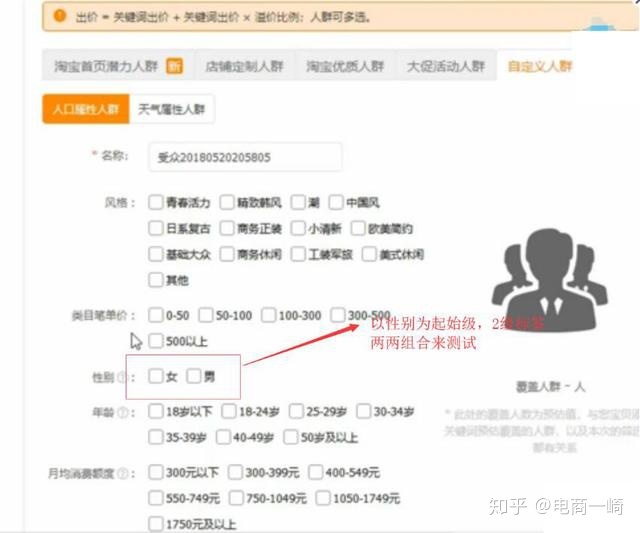Check the 小清新 checkbox
This screenshot has width=640, height=533.
coord(298,228)
